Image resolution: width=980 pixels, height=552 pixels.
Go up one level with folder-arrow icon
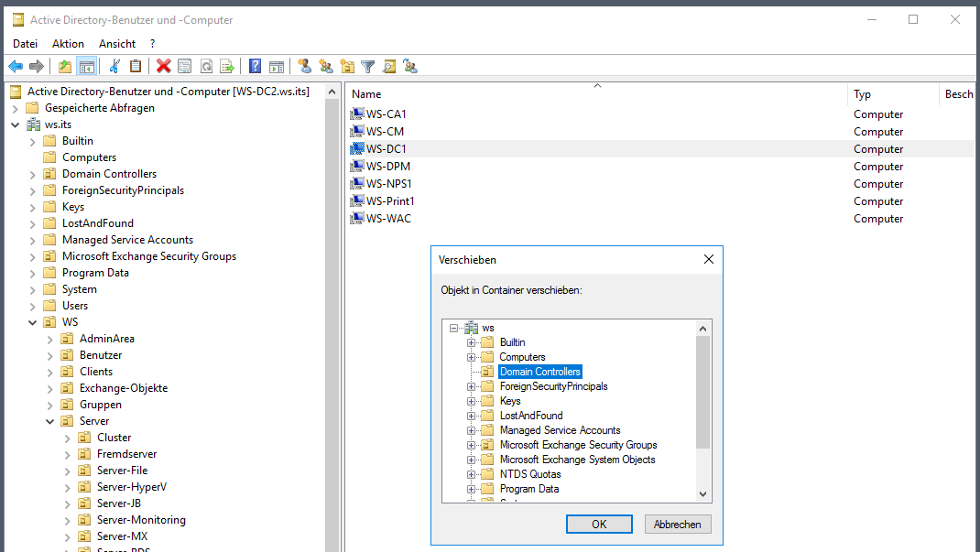click(x=65, y=66)
